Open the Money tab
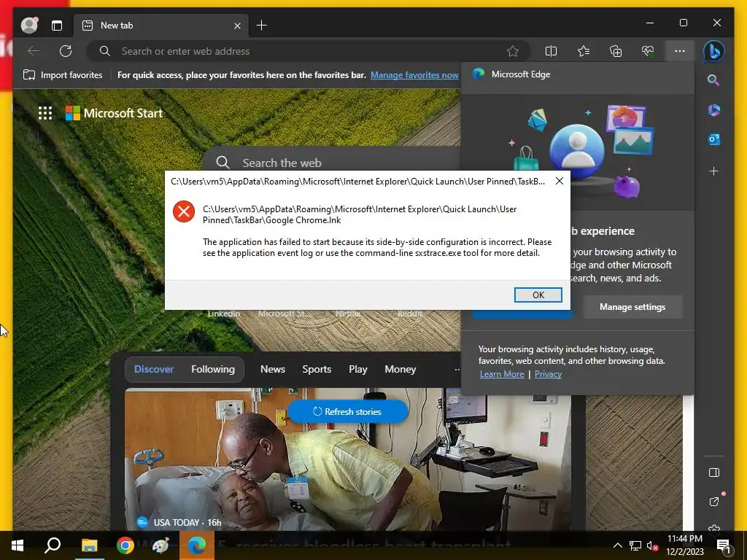 (x=400, y=369)
